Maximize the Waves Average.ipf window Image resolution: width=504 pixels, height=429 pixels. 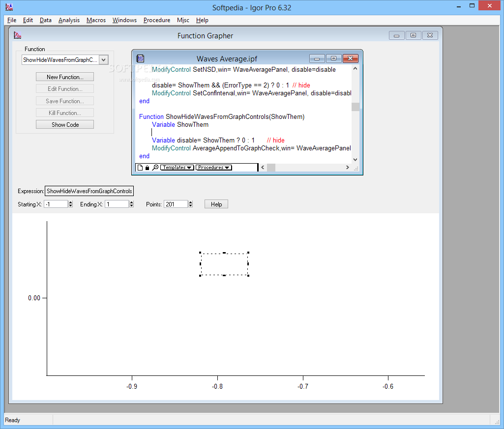coord(334,58)
